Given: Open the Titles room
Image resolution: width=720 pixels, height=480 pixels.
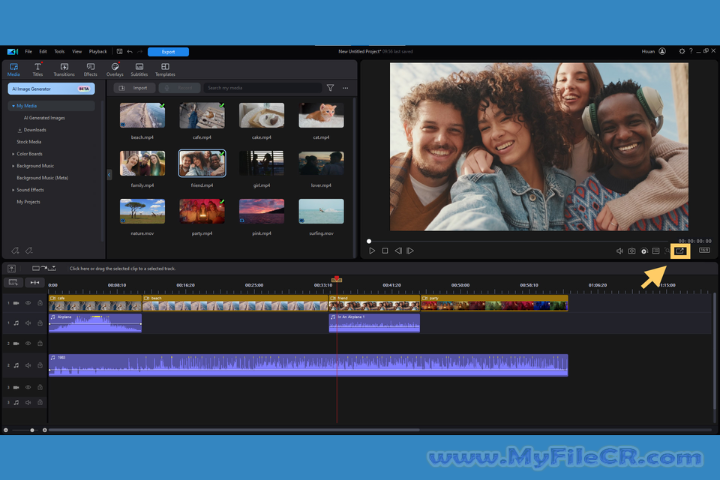Looking at the screenshot, I should pyautogui.click(x=38, y=70).
